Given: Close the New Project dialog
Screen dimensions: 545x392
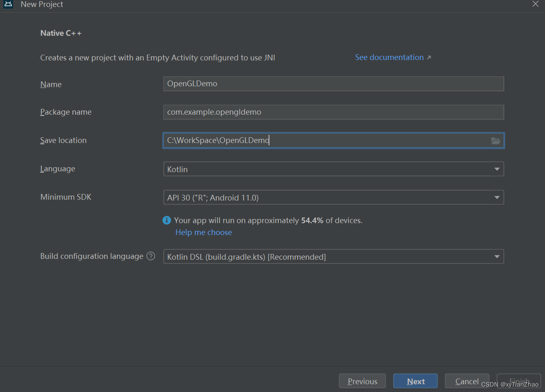Looking at the screenshot, I should coord(536,4).
